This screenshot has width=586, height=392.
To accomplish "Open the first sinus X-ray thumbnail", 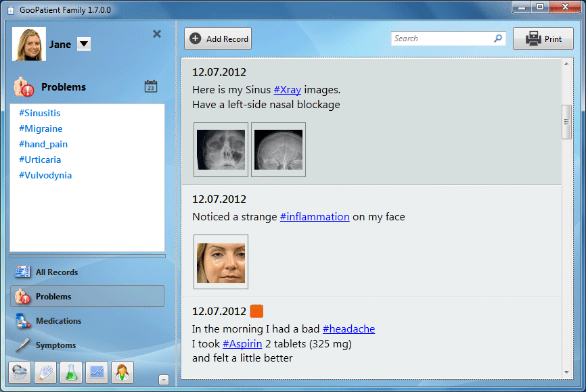I will [x=221, y=150].
